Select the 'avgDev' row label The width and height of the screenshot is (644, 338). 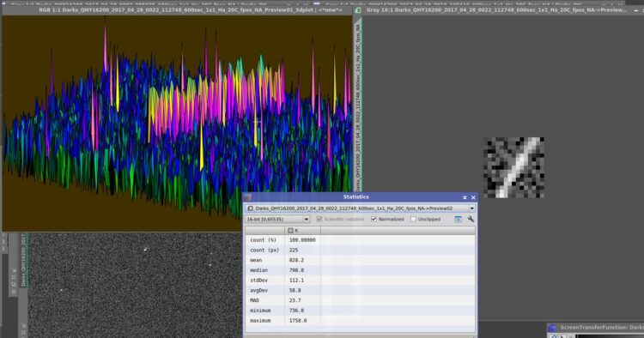pyautogui.click(x=258, y=291)
